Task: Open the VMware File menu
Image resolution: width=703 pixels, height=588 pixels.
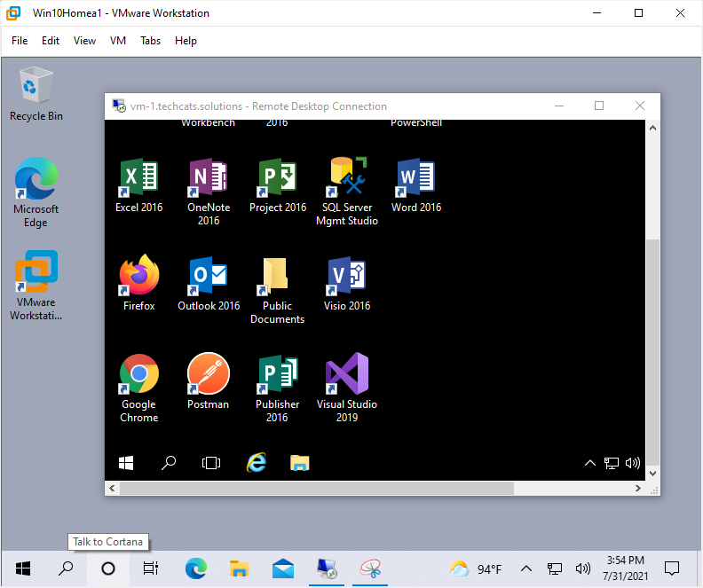Action: point(20,41)
